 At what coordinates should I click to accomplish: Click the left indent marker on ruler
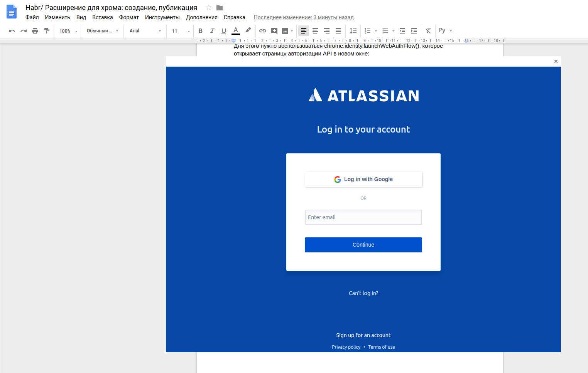point(233,40)
